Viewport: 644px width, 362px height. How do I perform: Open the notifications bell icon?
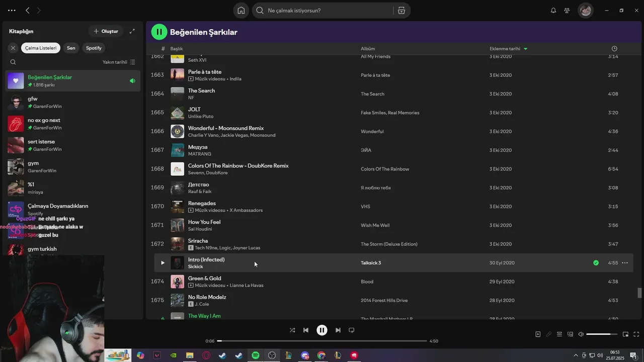553,10
